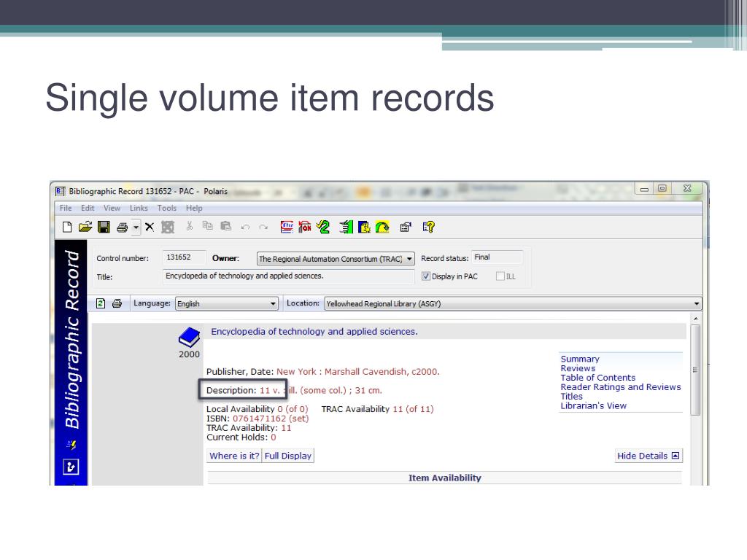Follow the Reader Ratings and Reviews link
Viewport: 747px width, 560px height.
[621, 387]
